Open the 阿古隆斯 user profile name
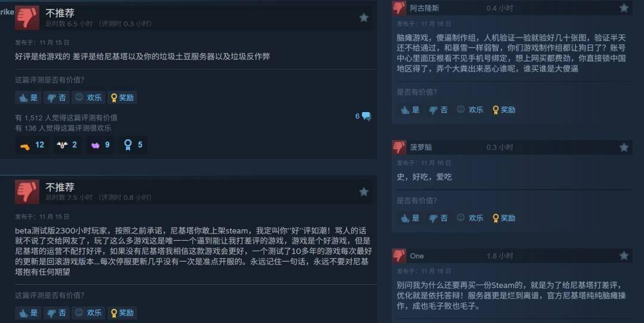Image resolution: width=644 pixels, height=323 pixels. click(x=425, y=8)
